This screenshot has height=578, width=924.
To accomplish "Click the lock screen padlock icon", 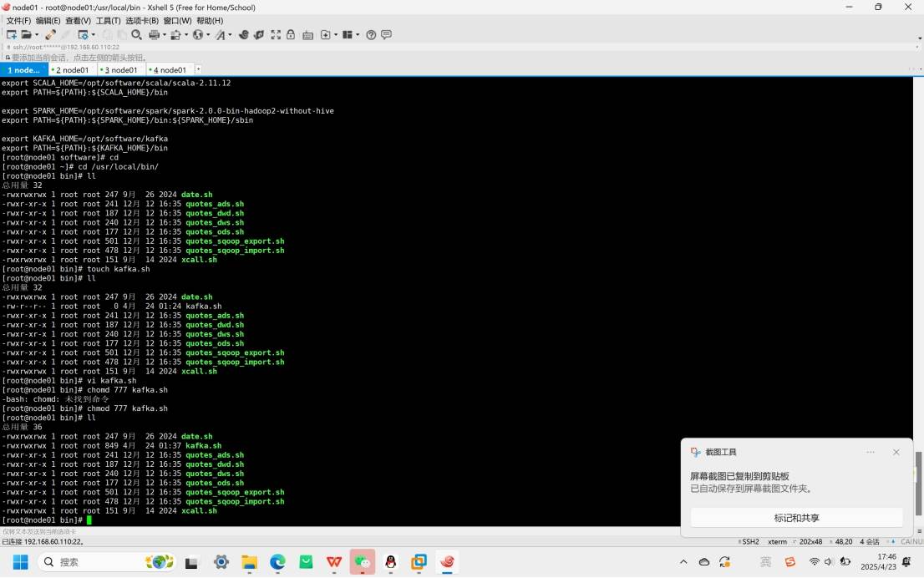I will 291,35.
